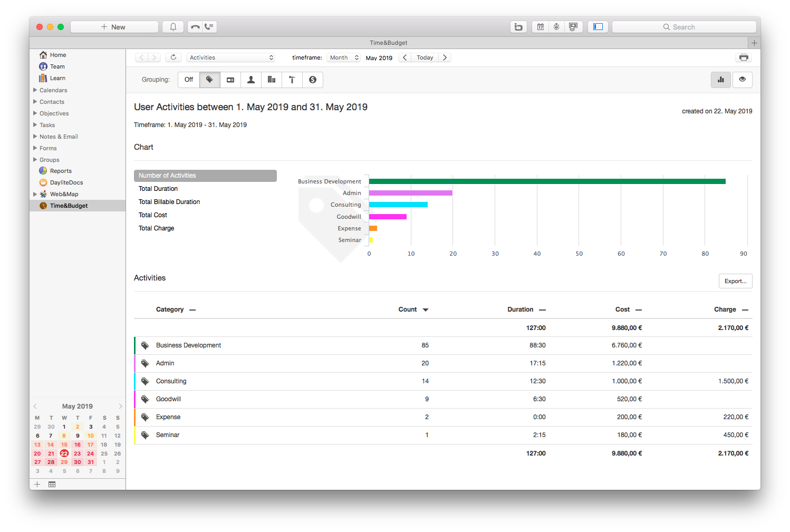Viewport: 790px width, 532px height.
Task: Select Total Charge chart metric
Action: click(x=205, y=228)
